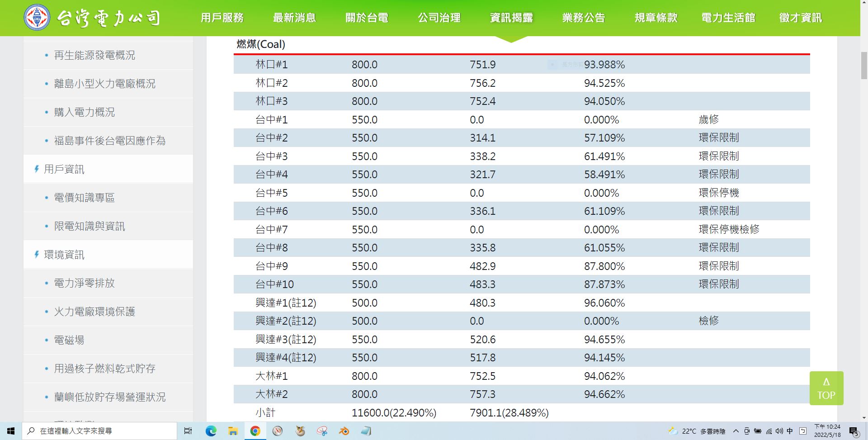The height and width of the screenshot is (440, 868).
Task: Select the 興達#2(註12) unit name cell
Action: (x=286, y=321)
